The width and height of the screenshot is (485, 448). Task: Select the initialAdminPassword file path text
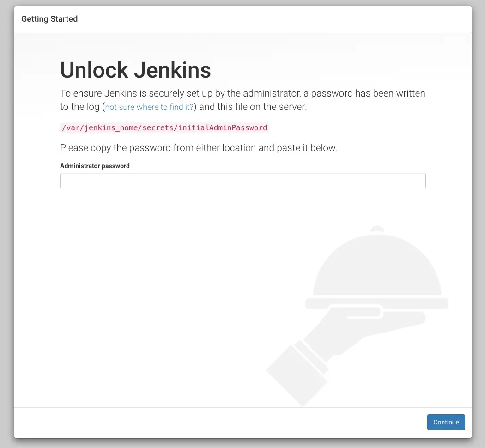coord(164,127)
